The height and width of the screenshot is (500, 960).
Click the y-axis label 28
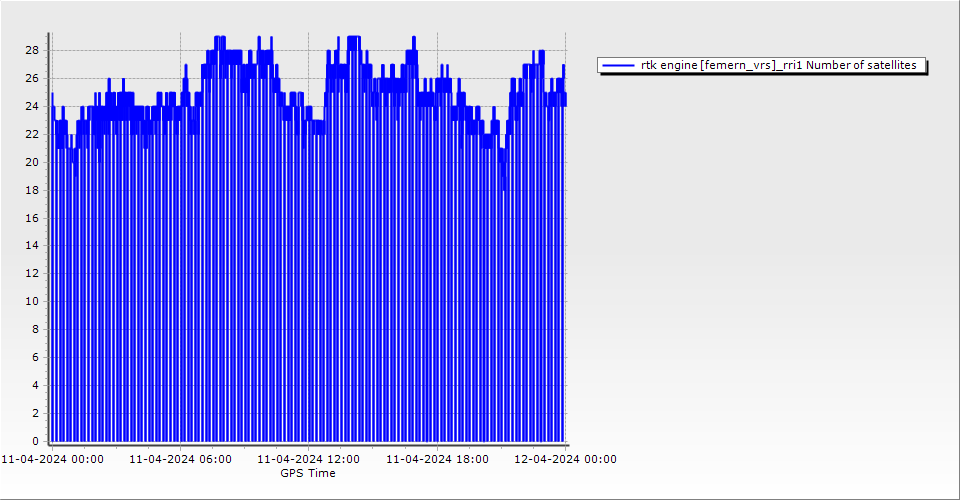tap(32, 50)
